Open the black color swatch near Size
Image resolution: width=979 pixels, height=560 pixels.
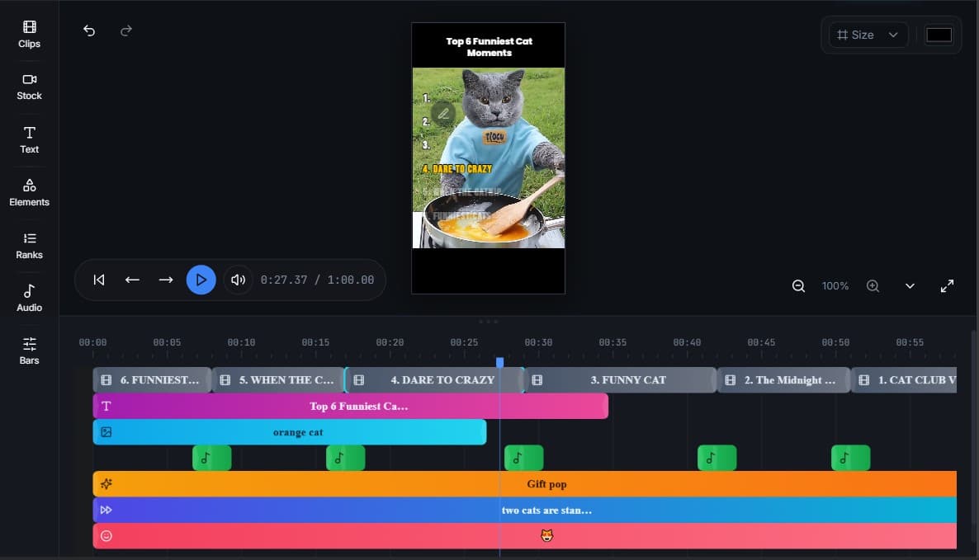coord(939,35)
